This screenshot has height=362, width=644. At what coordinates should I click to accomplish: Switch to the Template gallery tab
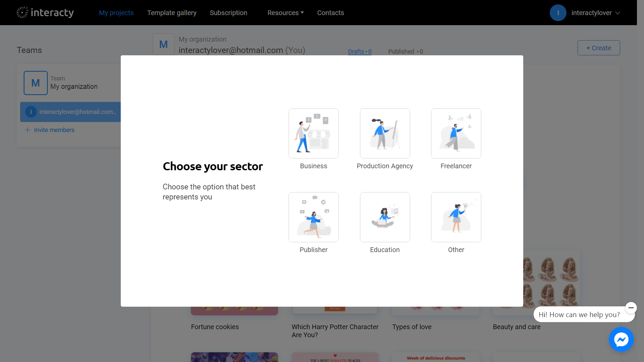pos(172,13)
